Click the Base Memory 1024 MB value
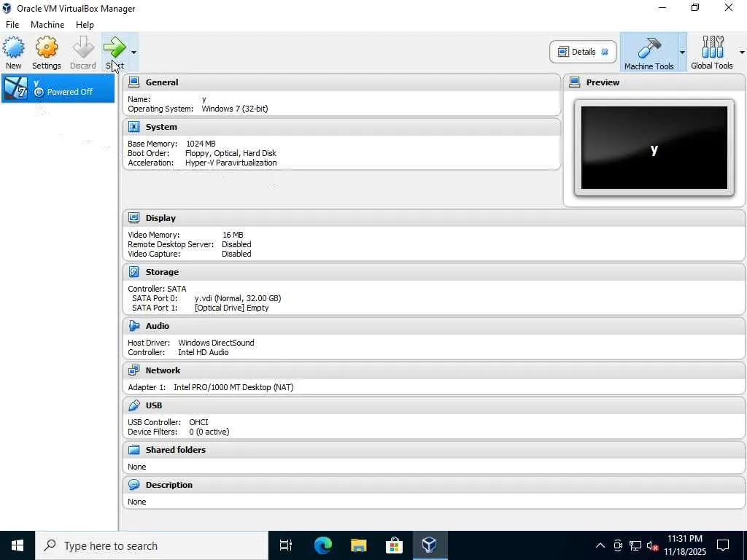Screen dimensions: 747x560 click(201, 144)
